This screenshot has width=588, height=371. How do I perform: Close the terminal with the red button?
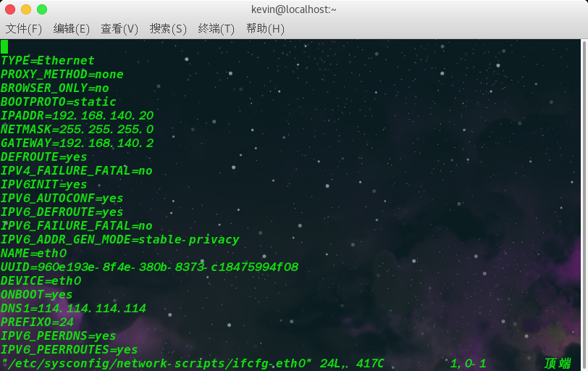pos(10,9)
